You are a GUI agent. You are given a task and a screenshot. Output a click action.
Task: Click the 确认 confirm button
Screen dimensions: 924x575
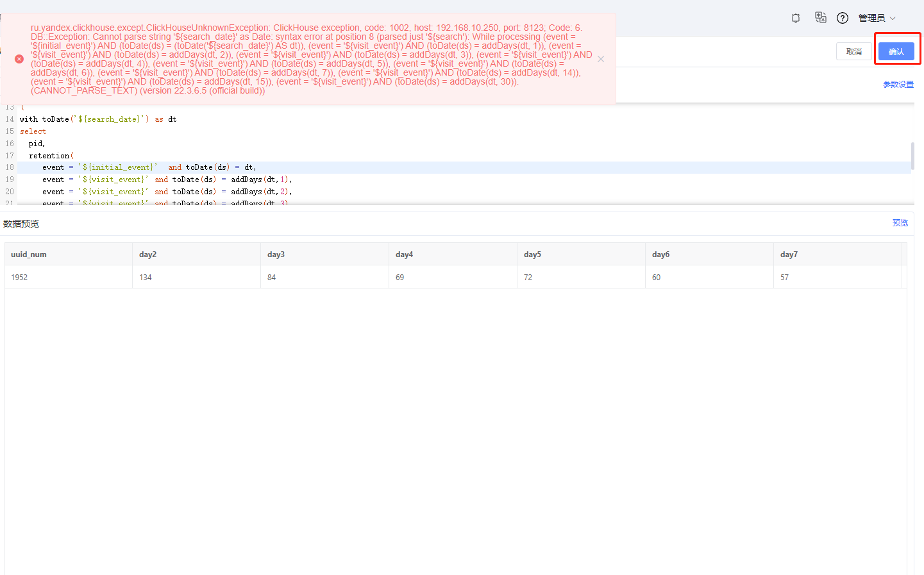(x=896, y=51)
